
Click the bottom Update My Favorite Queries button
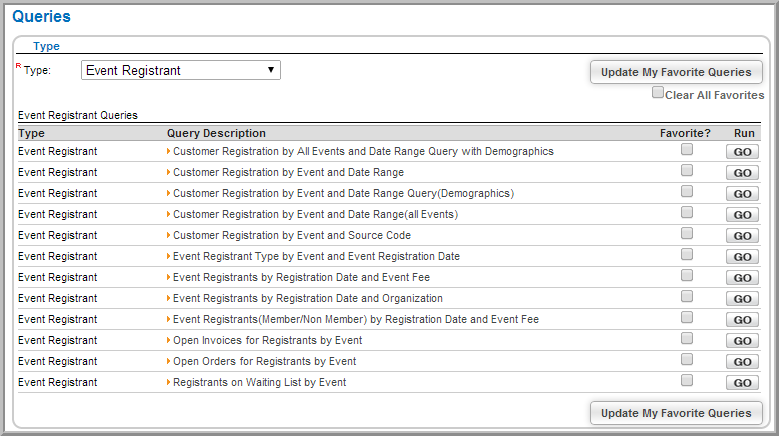pos(676,413)
